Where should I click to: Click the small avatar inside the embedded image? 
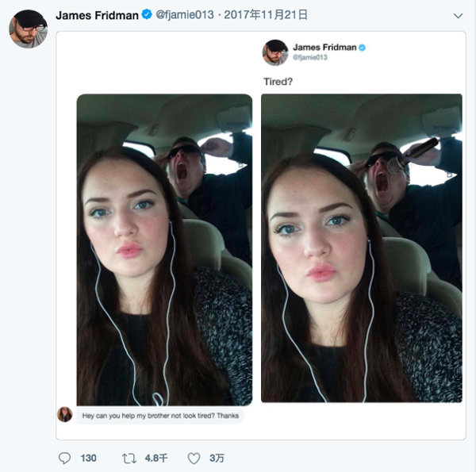point(275,52)
